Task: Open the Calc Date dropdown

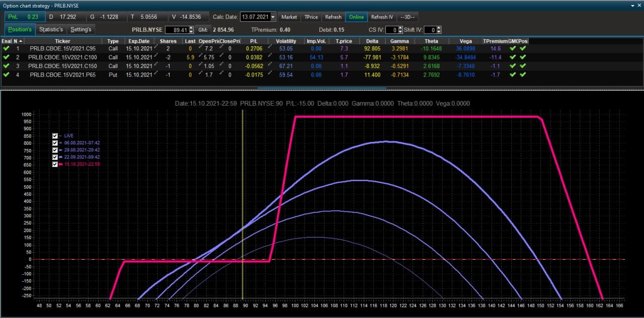Action: tap(273, 17)
